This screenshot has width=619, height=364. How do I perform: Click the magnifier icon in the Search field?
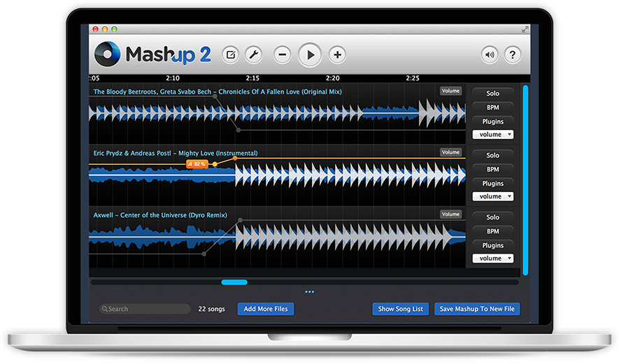pos(105,309)
